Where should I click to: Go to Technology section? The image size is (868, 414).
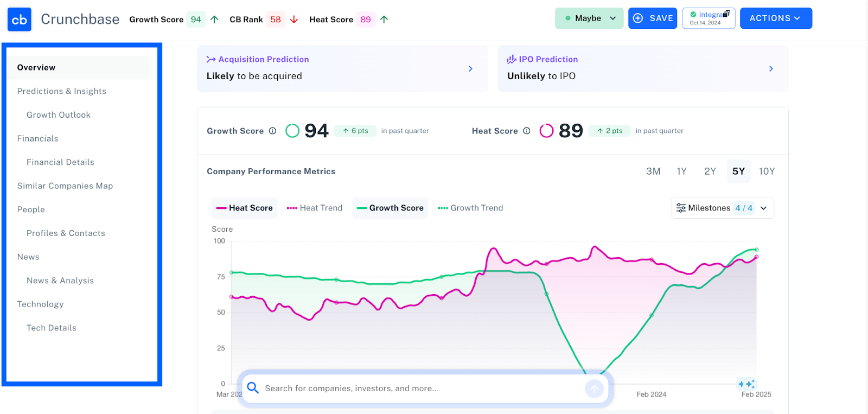click(x=40, y=304)
